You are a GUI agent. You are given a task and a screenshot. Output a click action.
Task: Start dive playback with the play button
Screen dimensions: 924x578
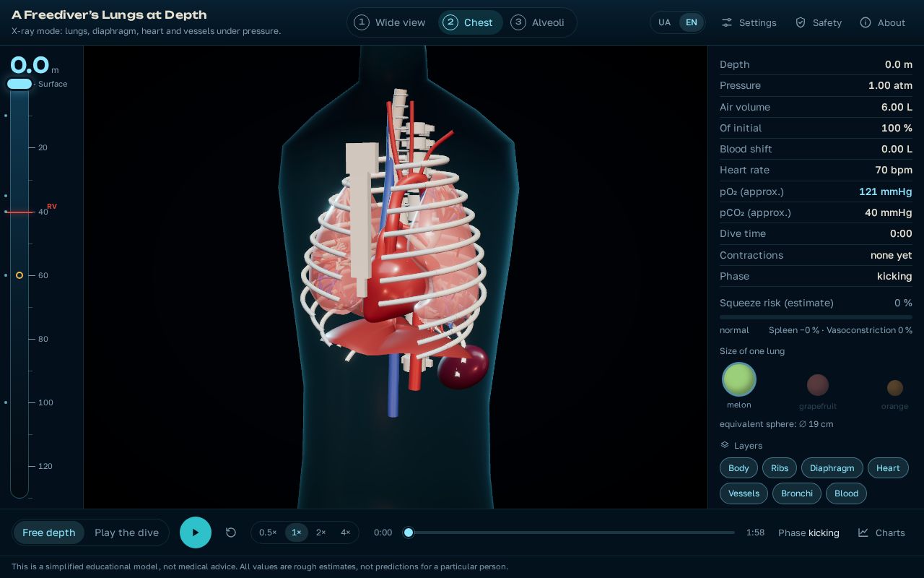click(196, 532)
